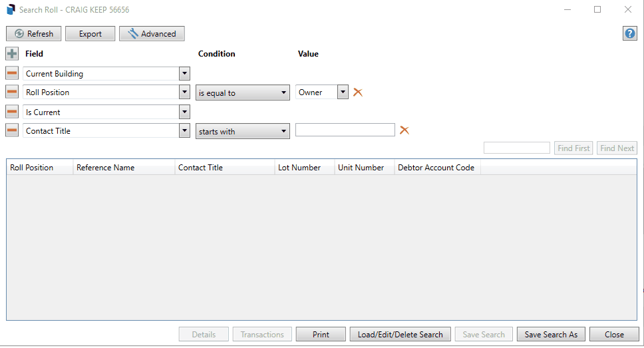Remove the Contact Title filter row
The image size is (644, 348).
[x=12, y=130]
